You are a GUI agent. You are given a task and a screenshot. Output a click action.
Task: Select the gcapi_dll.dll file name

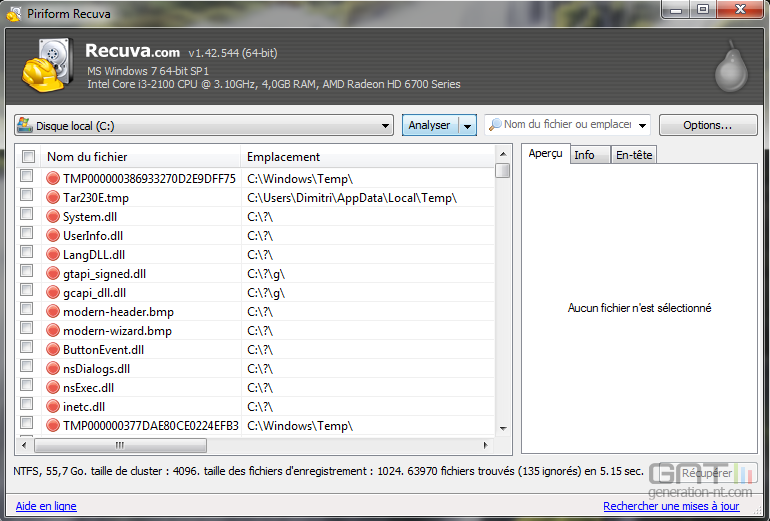click(x=94, y=293)
